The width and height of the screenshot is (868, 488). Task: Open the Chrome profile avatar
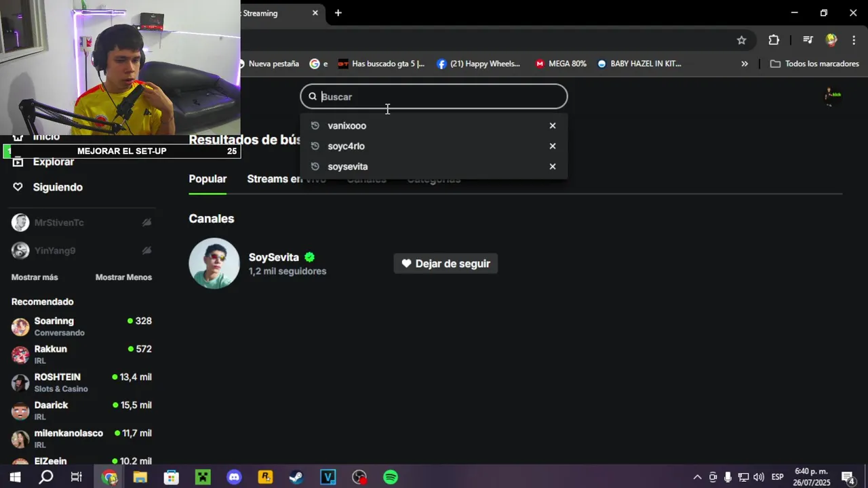831,40
